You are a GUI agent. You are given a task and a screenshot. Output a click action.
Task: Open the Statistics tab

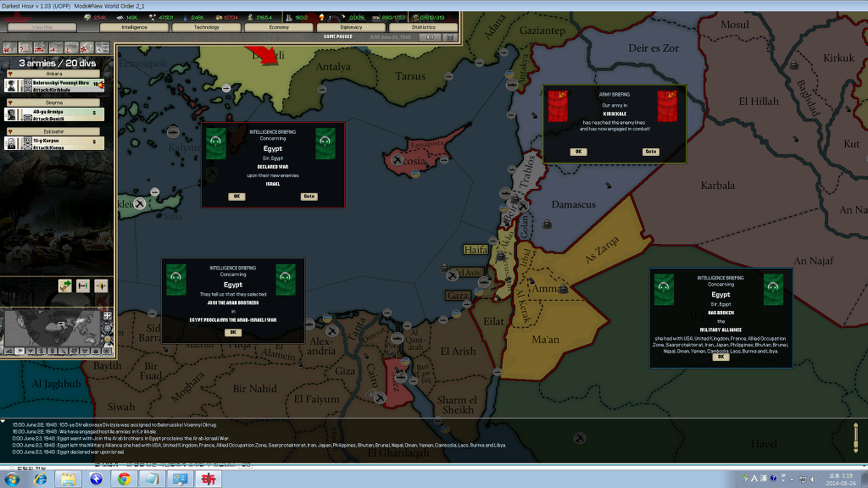424,27
